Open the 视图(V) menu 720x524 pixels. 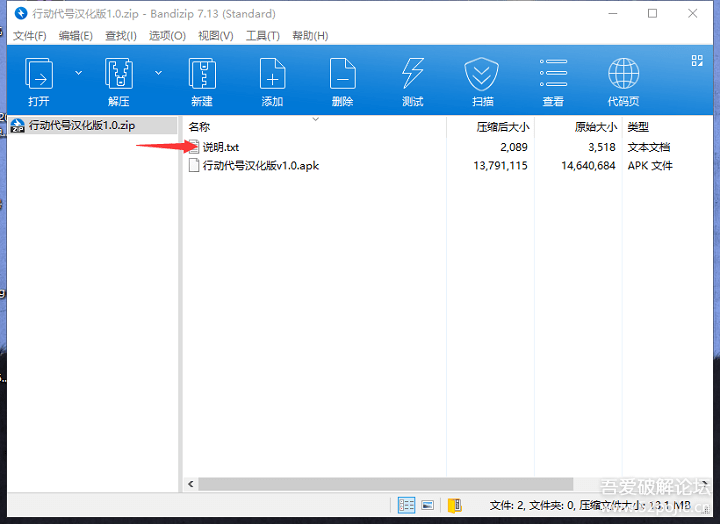coord(215,36)
